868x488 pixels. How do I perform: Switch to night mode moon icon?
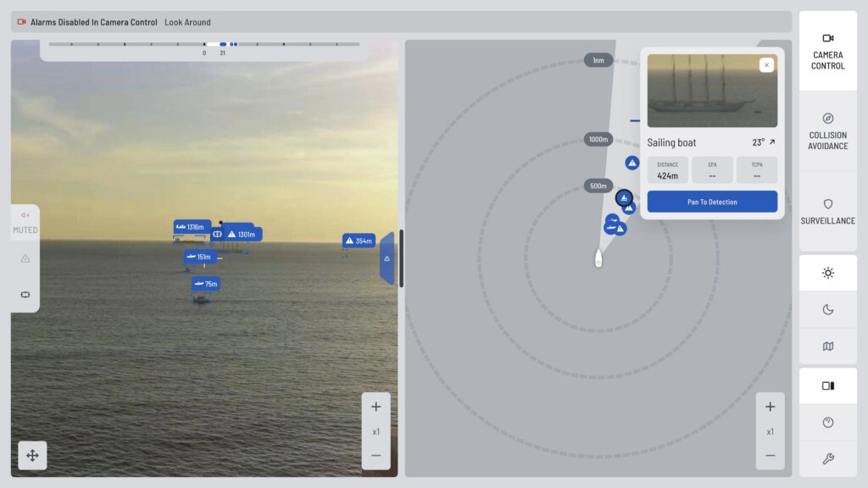click(827, 309)
